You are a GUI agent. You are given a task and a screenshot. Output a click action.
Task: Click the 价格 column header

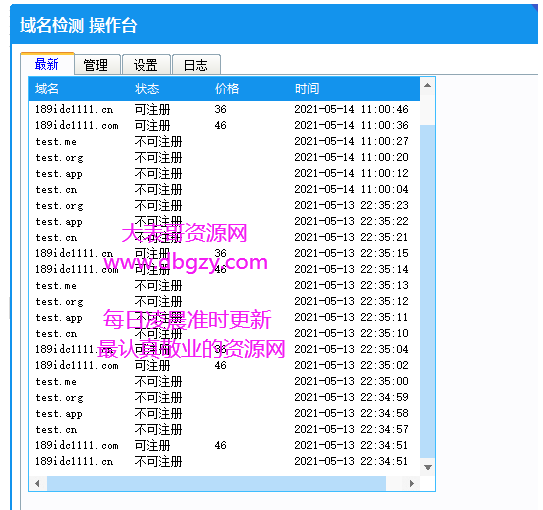click(x=227, y=89)
